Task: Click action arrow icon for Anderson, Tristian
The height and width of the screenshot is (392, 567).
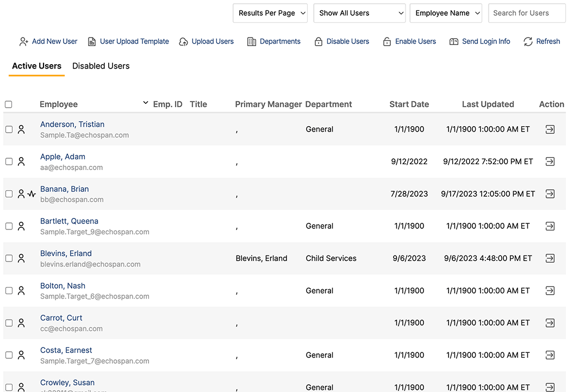Action: (550, 129)
